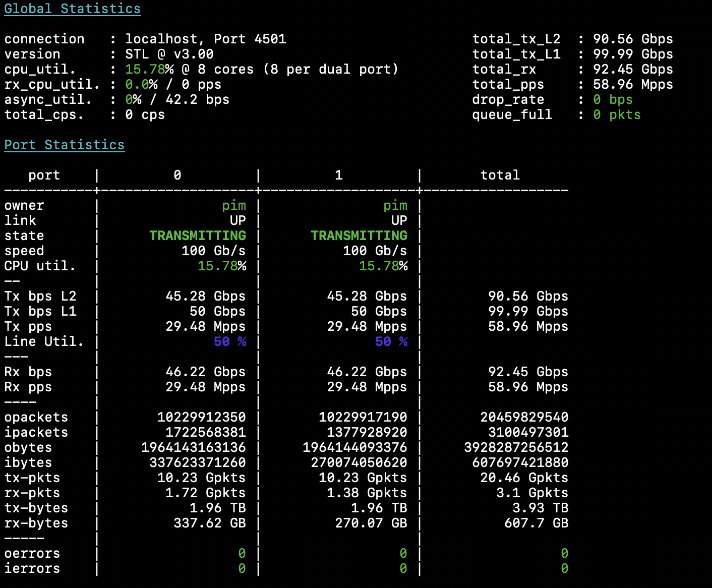The image size is (712, 588).
Task: Click the oerrors value in the total column
Action: [x=564, y=553]
